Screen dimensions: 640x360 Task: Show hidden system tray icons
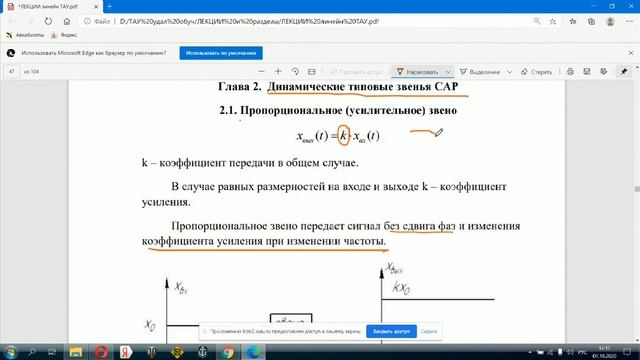(x=530, y=352)
